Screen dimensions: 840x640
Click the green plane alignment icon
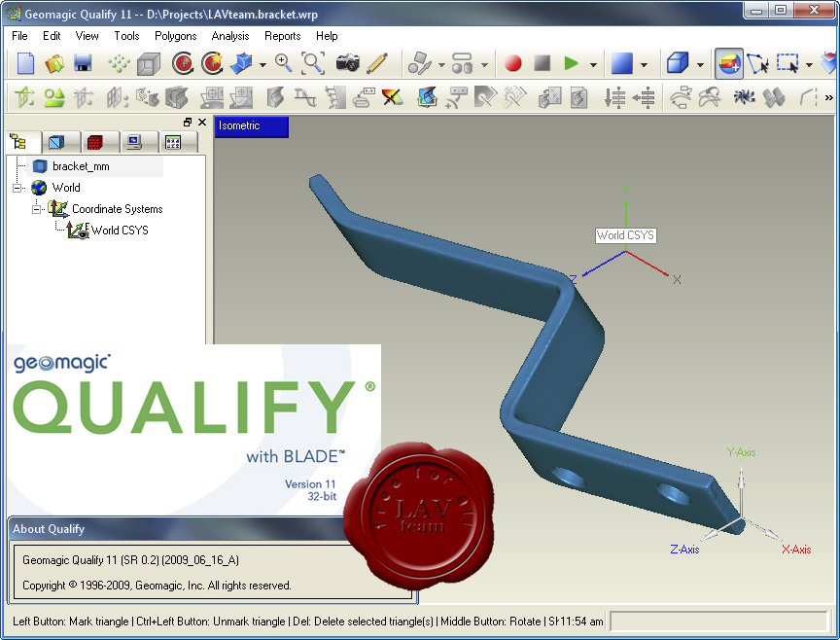[24, 97]
